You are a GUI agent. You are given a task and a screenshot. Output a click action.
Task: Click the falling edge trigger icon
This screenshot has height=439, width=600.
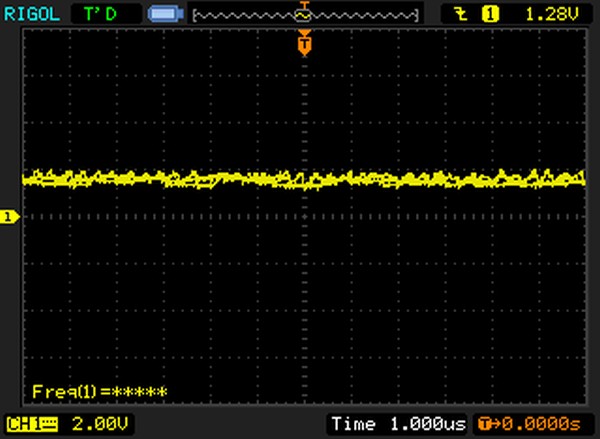(459, 14)
